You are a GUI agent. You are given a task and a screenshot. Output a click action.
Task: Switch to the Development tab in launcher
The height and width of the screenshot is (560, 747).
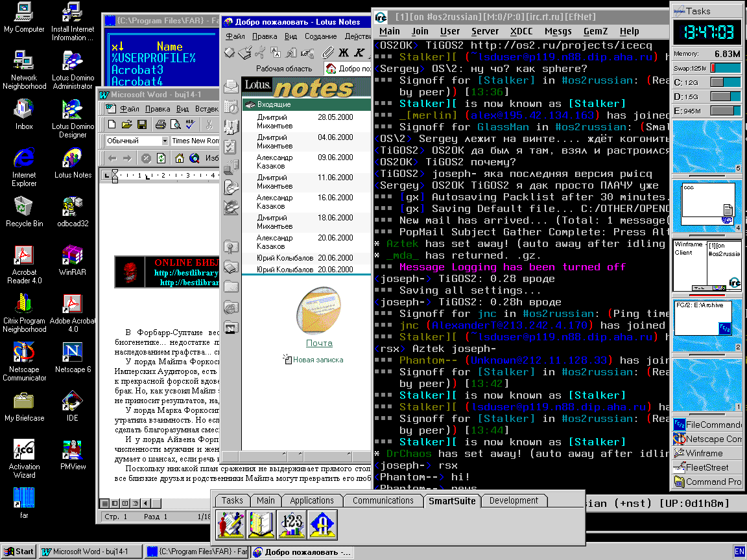[514, 500]
